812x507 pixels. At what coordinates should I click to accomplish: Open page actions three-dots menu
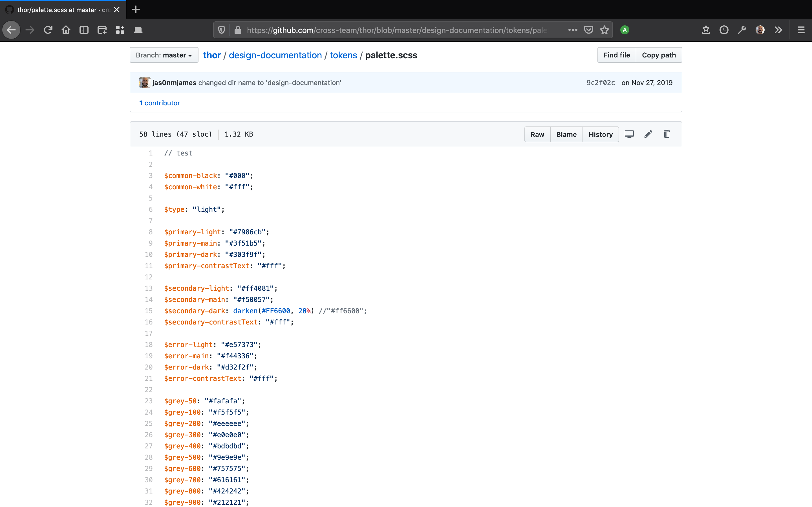pos(572,30)
